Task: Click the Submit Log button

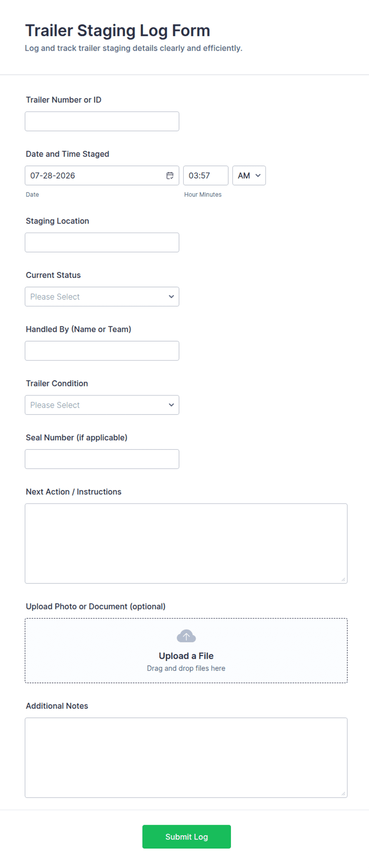Action: (186, 837)
